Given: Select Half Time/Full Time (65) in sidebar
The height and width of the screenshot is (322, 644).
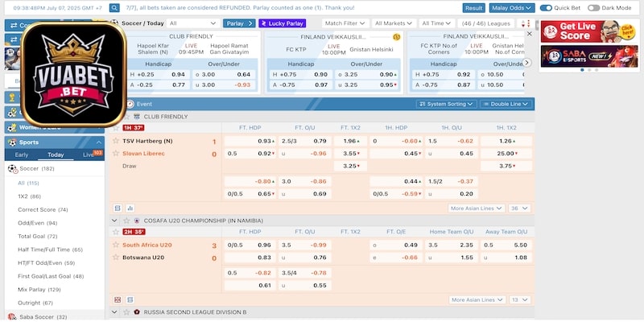Looking at the screenshot, I should pos(50,250).
